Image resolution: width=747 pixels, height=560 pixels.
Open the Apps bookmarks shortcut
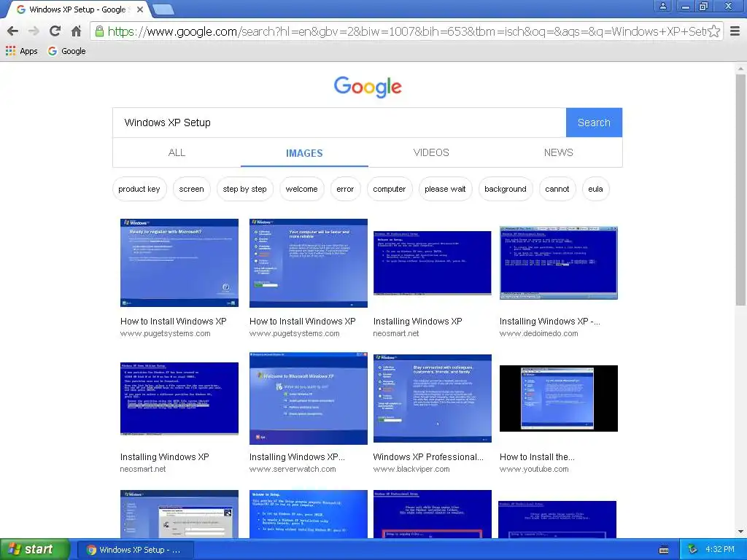point(21,51)
